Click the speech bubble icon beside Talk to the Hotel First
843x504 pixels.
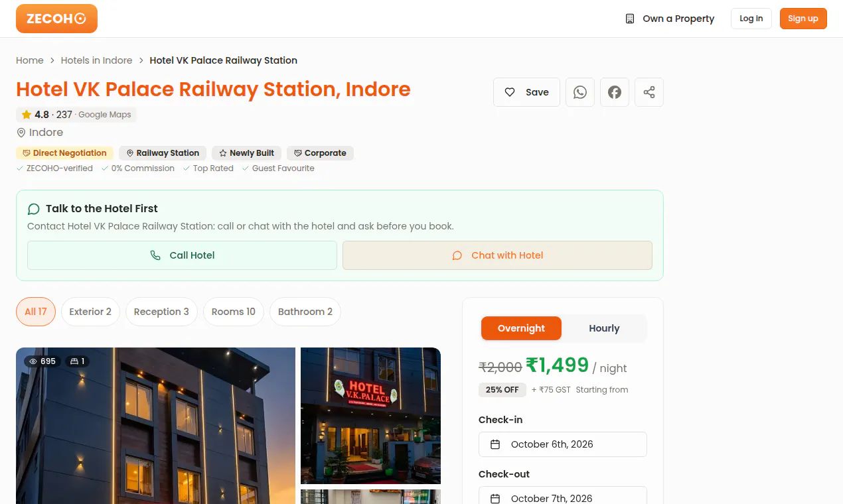click(34, 209)
